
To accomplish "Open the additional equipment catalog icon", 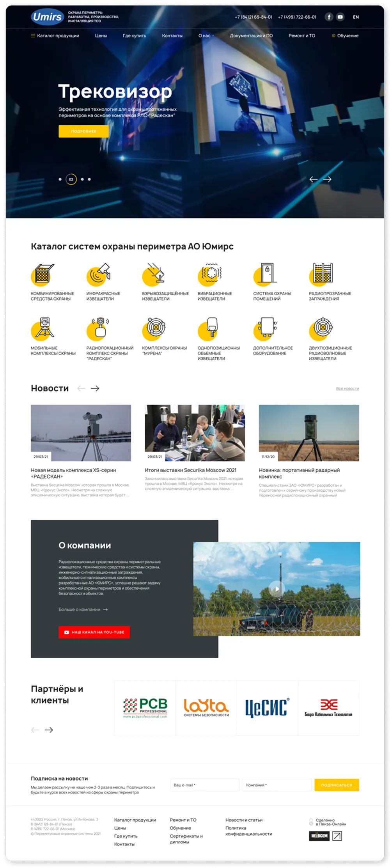I will [266, 328].
